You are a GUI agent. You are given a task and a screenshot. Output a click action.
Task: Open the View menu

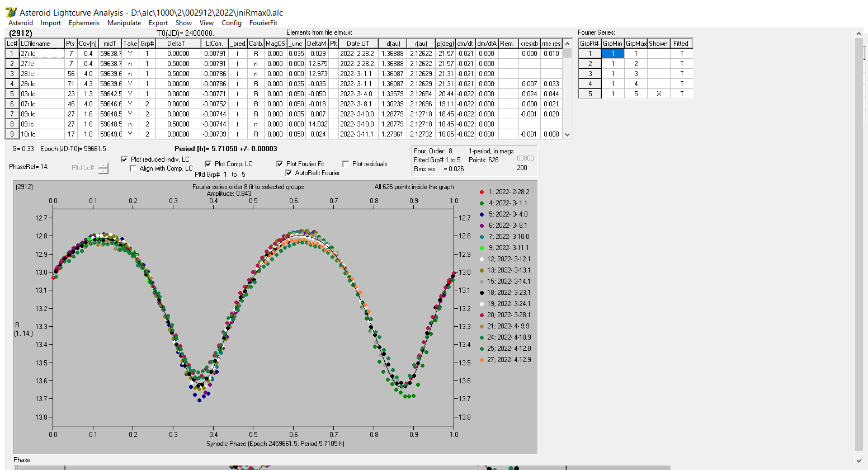pos(206,23)
